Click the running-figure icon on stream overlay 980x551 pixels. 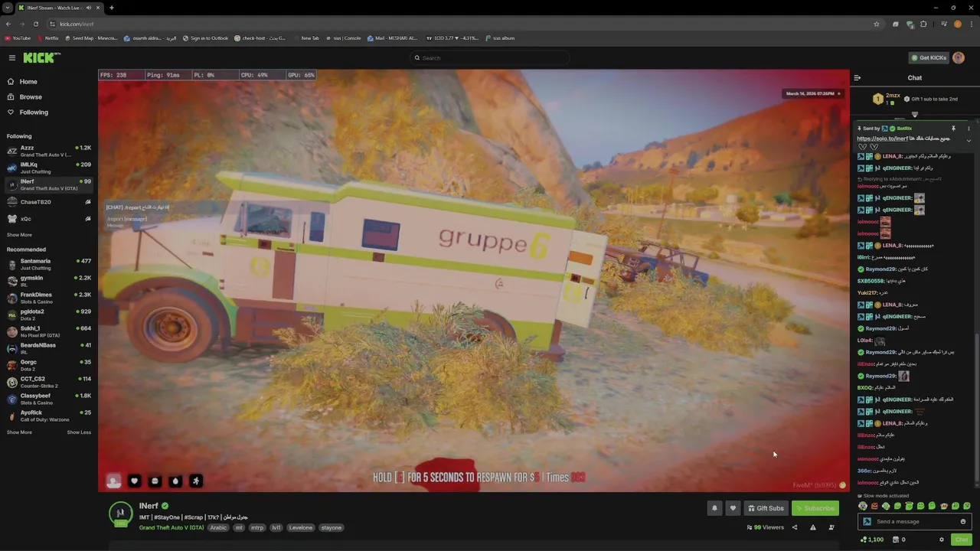(196, 481)
